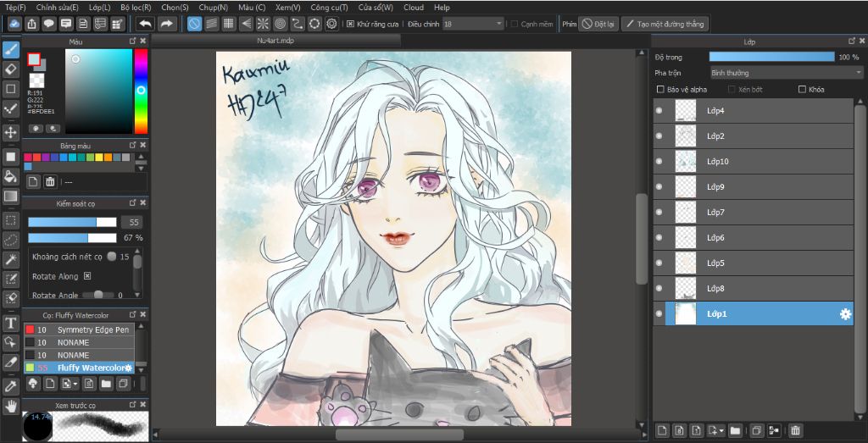This screenshot has width=868, height=443.
Task: Duplicate the current layer
Action: pyautogui.click(x=757, y=430)
